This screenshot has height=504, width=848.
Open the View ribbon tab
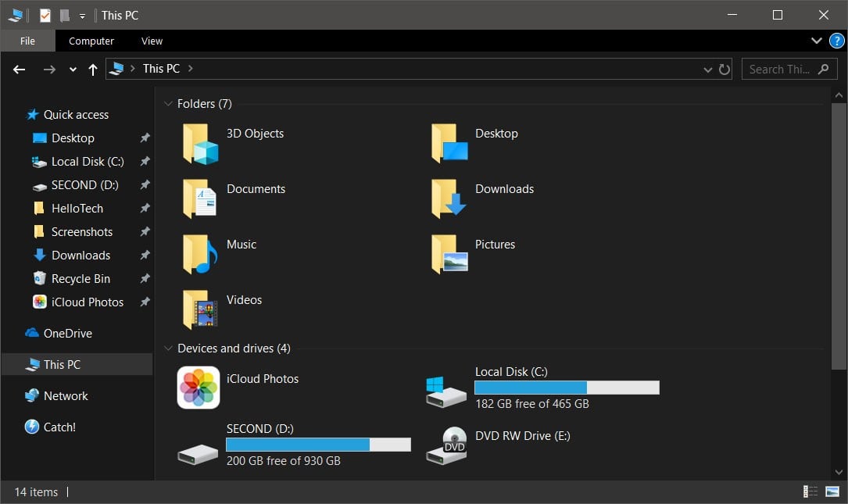pyautogui.click(x=152, y=41)
